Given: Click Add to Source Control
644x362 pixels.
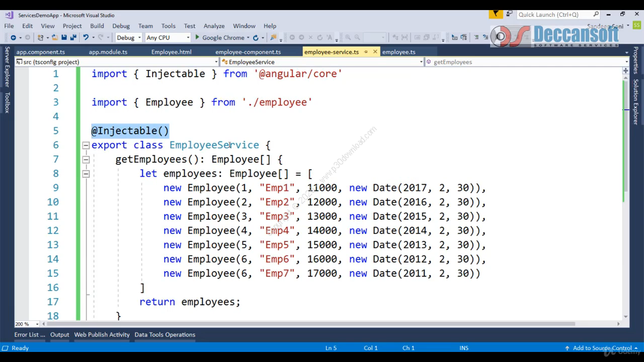Looking at the screenshot, I should coord(602,348).
